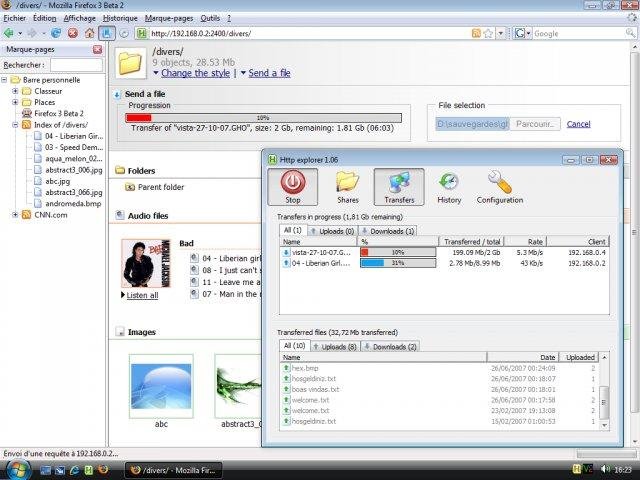The image size is (640, 480).
Task: Click Firefox back arrow button
Action: click(x=8, y=33)
